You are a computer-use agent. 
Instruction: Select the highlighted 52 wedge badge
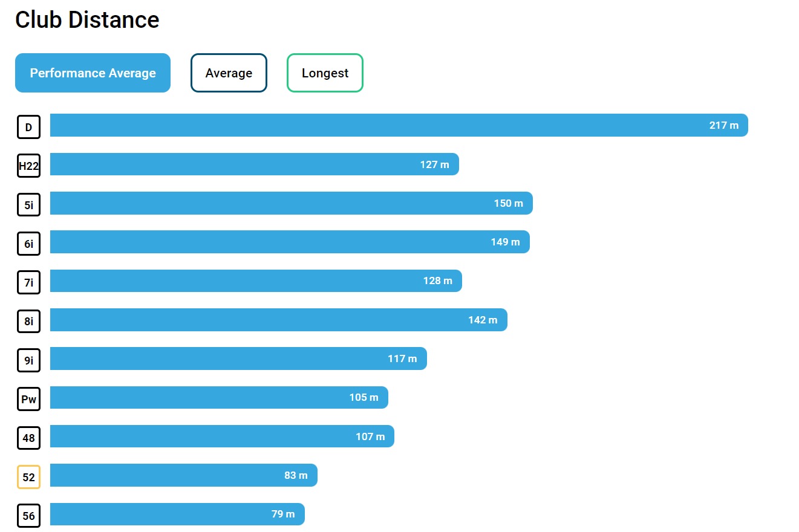point(28,476)
